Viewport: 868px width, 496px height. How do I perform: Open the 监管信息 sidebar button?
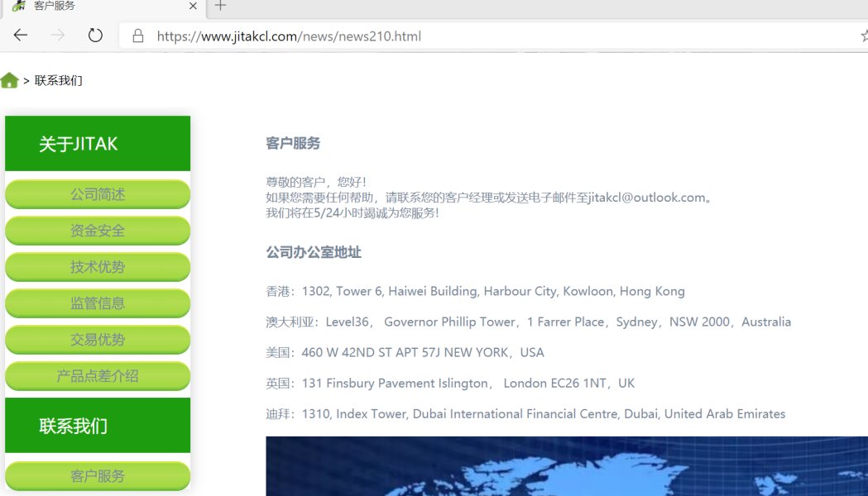pyautogui.click(x=98, y=303)
